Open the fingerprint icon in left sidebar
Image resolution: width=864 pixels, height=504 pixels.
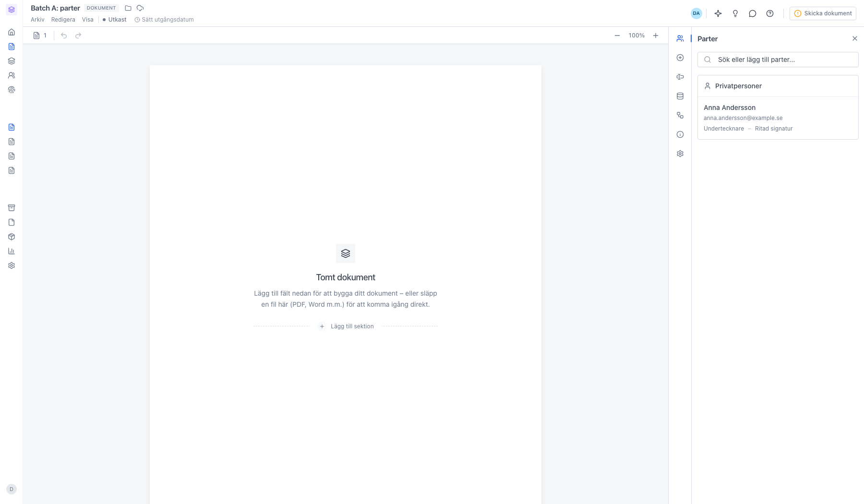pyautogui.click(x=12, y=90)
